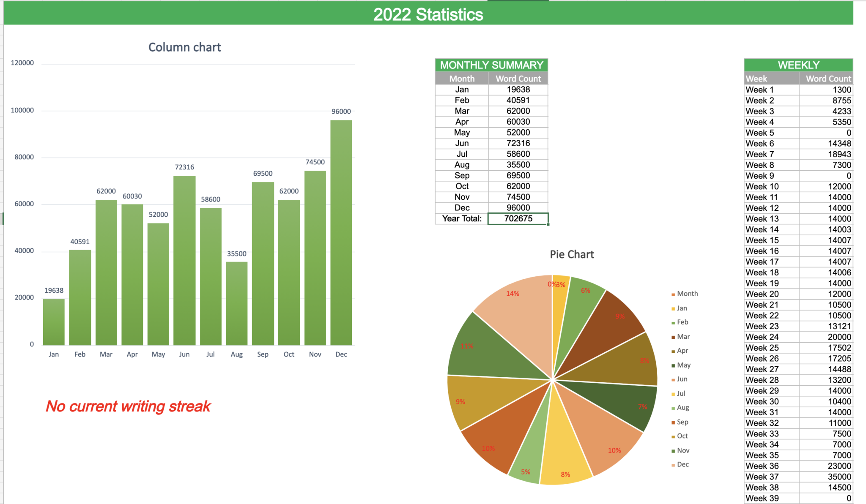The width and height of the screenshot is (866, 504).
Task: Select the Nov legend marker
Action: pos(673,450)
